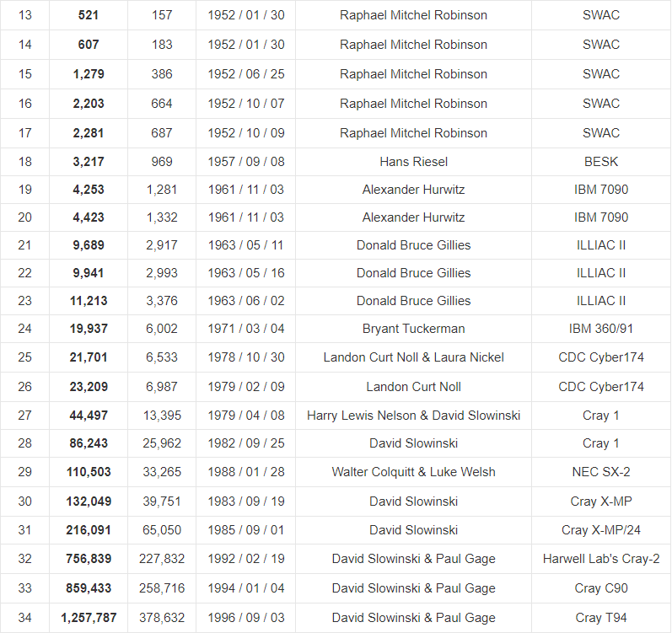The width and height of the screenshot is (672, 633).
Task: Select the exponent 86,243 cell
Action: pos(89,443)
